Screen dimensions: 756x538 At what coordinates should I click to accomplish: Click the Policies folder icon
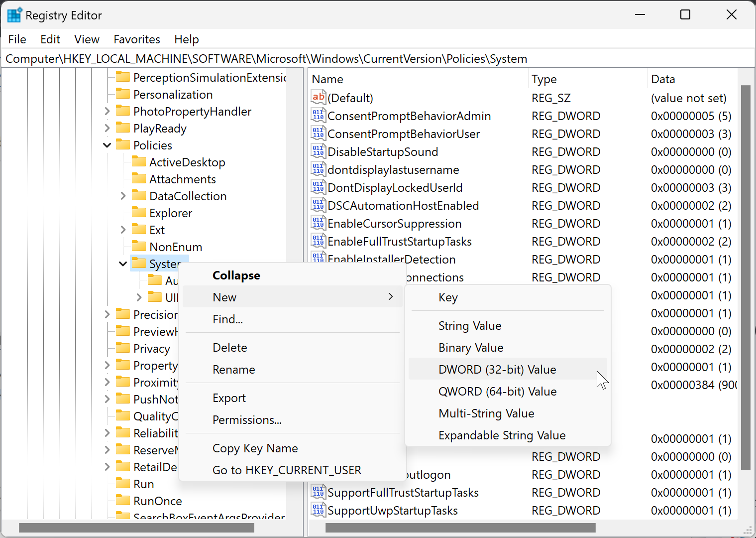(x=123, y=144)
